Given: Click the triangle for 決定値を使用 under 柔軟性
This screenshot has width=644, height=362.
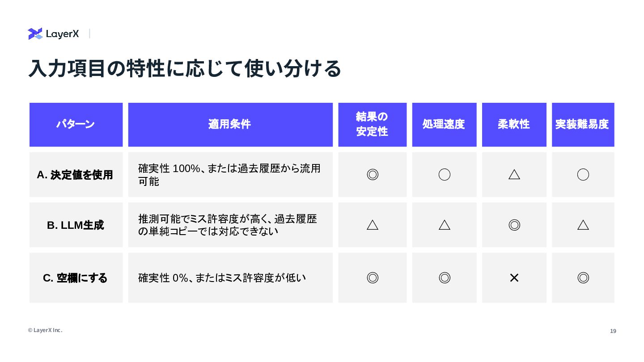Looking at the screenshot, I should pyautogui.click(x=514, y=174).
